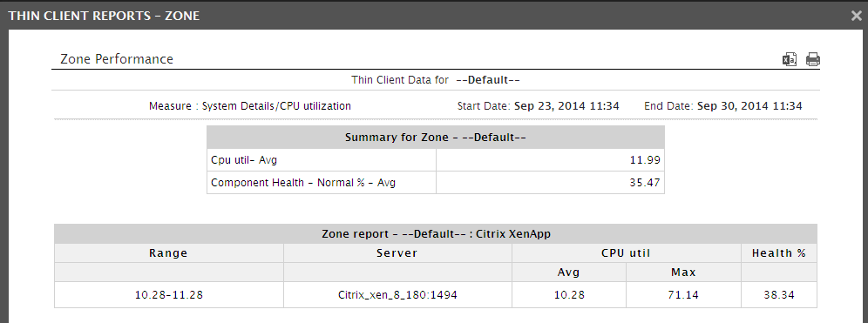Select the 11.99 summary value

[645, 160]
